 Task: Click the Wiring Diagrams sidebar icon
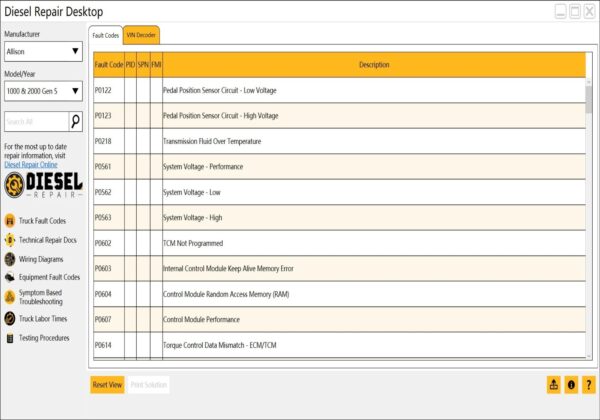10,259
